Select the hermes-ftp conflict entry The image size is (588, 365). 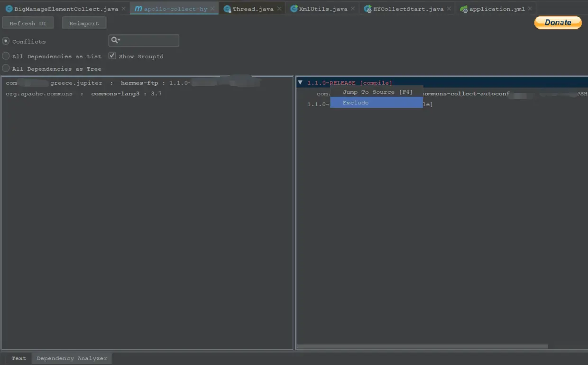click(x=147, y=83)
